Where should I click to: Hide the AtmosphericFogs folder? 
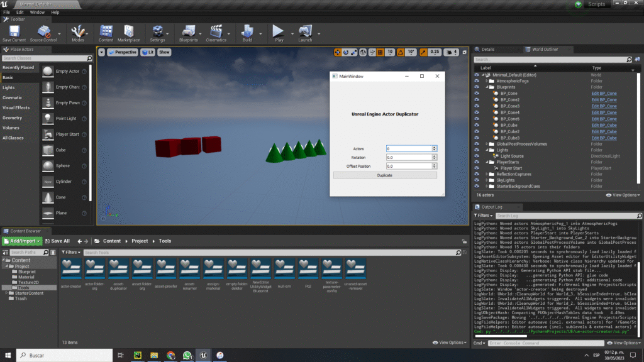click(x=477, y=81)
